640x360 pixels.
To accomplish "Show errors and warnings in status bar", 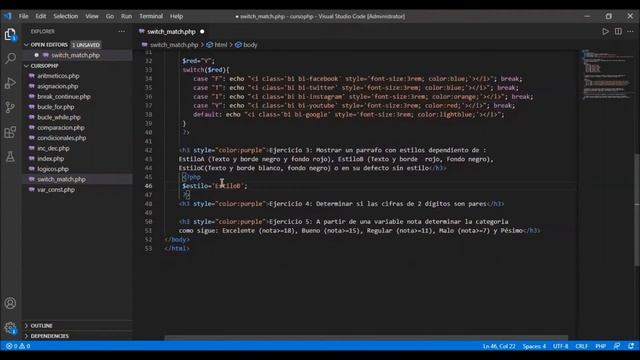I will (18, 346).
